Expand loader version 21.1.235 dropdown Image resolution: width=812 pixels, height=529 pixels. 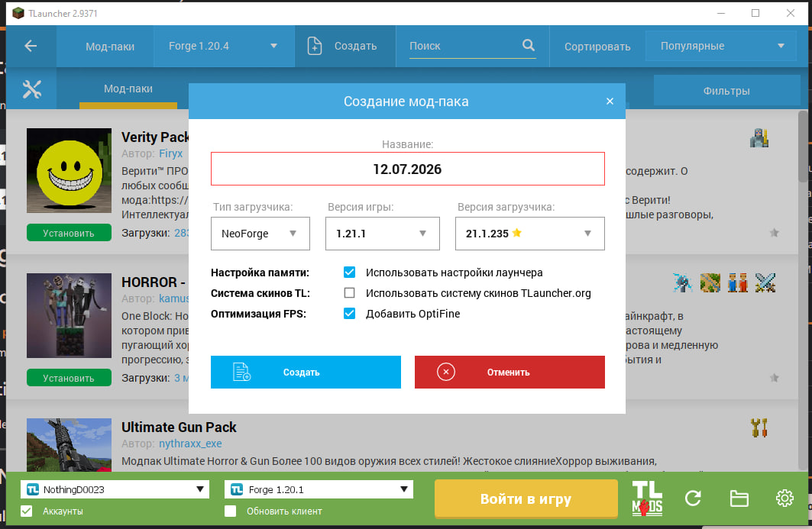tap(530, 234)
